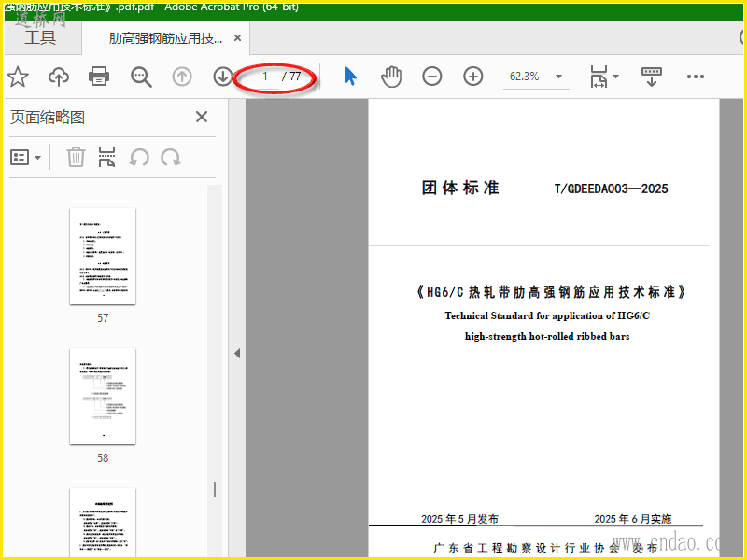This screenshot has width=747, height=560.
Task: Click 'high-strength hot-rolled ribbed bars' text
Action: click(547, 336)
